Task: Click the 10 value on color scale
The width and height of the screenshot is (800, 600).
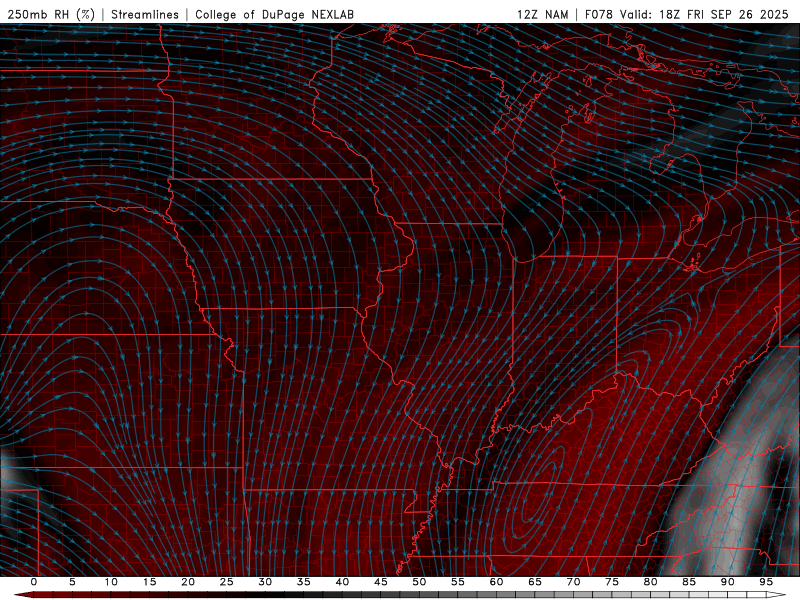Action: coord(111,582)
